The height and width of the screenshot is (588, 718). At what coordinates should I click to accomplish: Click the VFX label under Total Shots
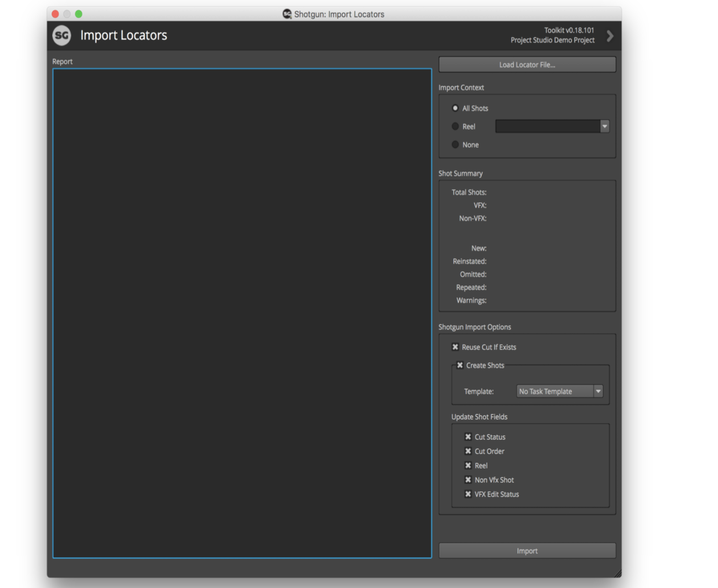click(480, 205)
